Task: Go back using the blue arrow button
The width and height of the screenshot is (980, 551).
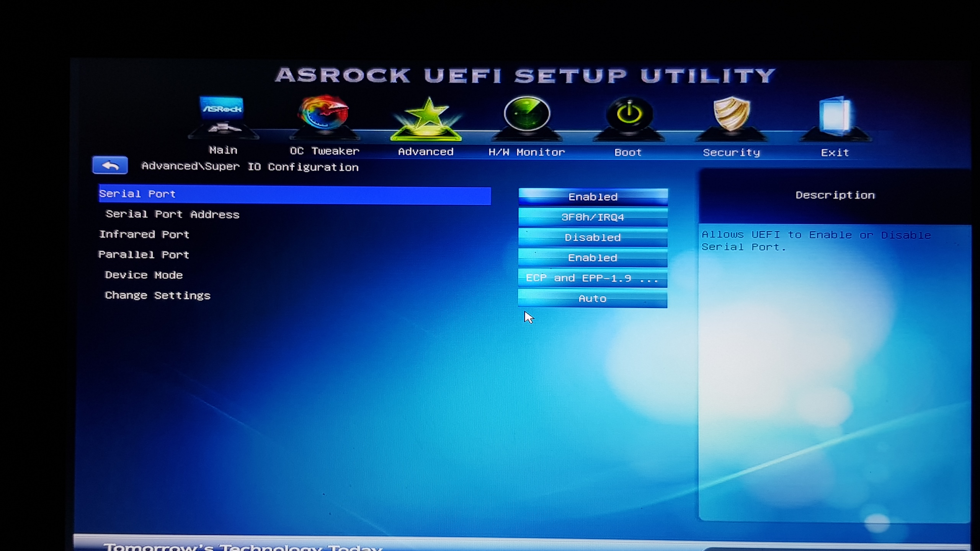Action: pyautogui.click(x=110, y=165)
